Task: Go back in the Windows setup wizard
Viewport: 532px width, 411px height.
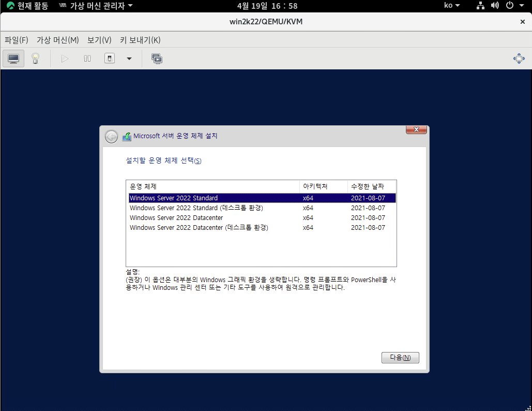Action: click(111, 137)
